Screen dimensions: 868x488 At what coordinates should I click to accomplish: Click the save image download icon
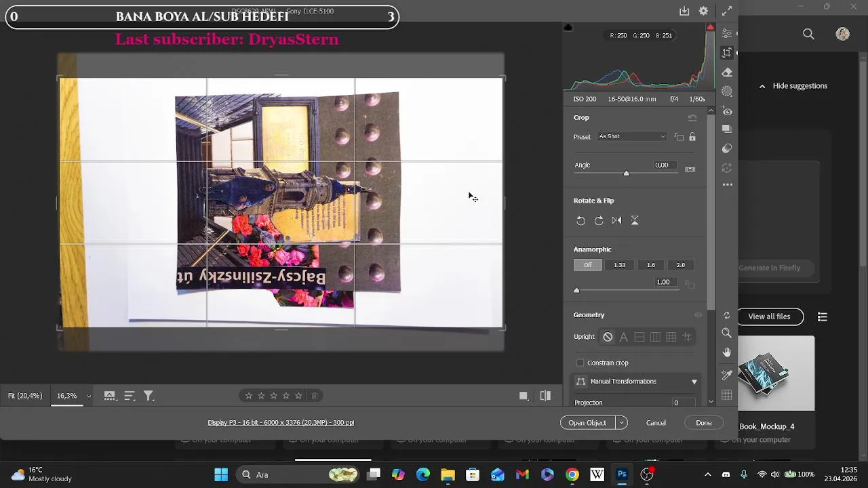coord(684,11)
